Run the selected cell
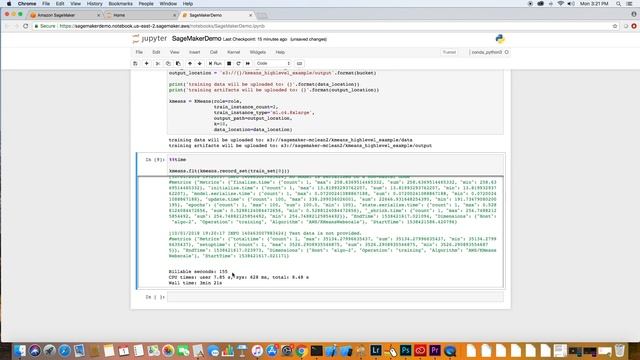640x360 pixels. (215, 64)
